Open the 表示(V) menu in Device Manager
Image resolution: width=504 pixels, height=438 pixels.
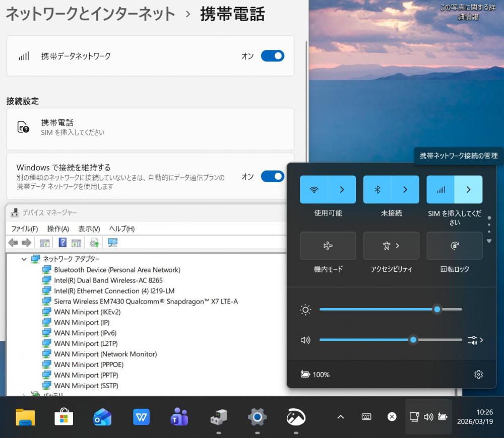click(x=89, y=229)
